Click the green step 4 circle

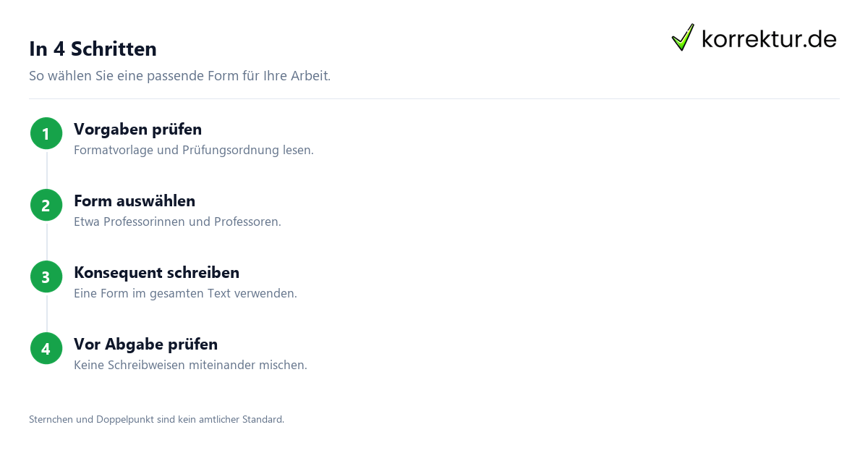point(46,348)
